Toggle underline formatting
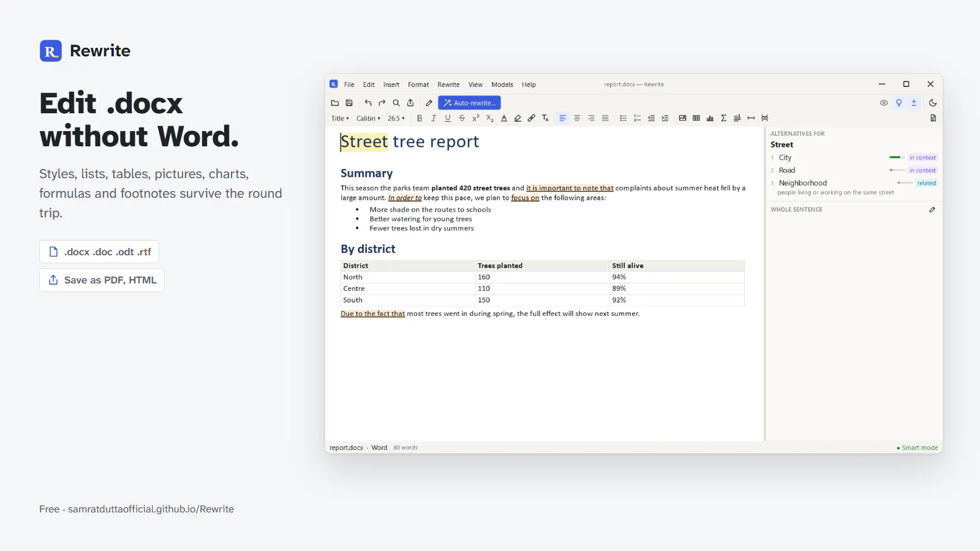Screen dimensions: 980x551 [x=448, y=118]
